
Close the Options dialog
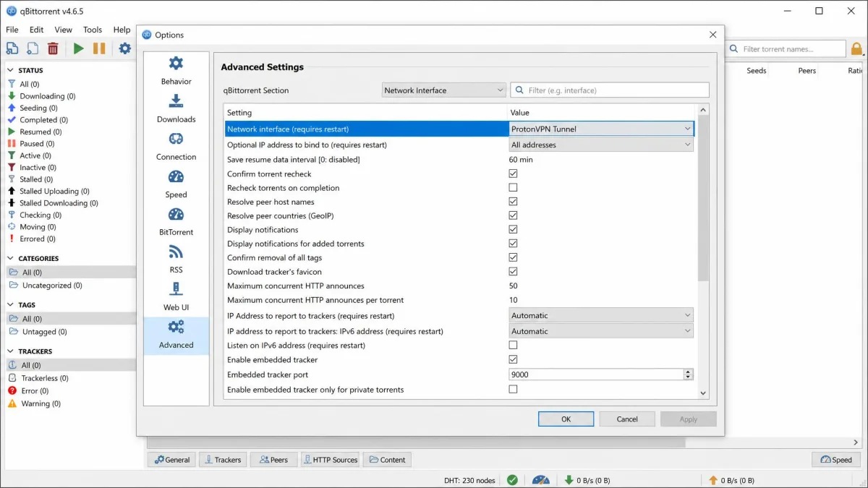point(712,35)
